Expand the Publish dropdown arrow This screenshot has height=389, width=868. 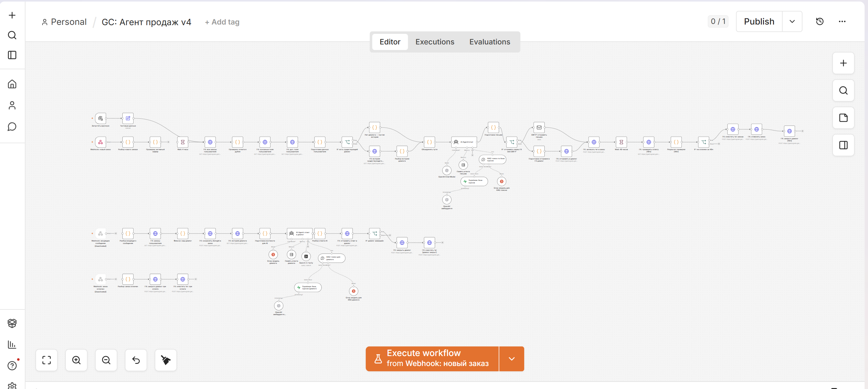point(792,21)
